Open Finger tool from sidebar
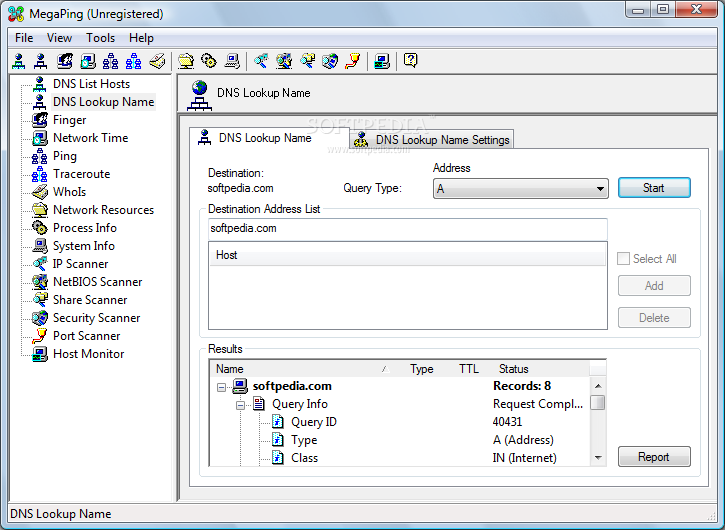Image resolution: width=725 pixels, height=530 pixels. coord(69,120)
